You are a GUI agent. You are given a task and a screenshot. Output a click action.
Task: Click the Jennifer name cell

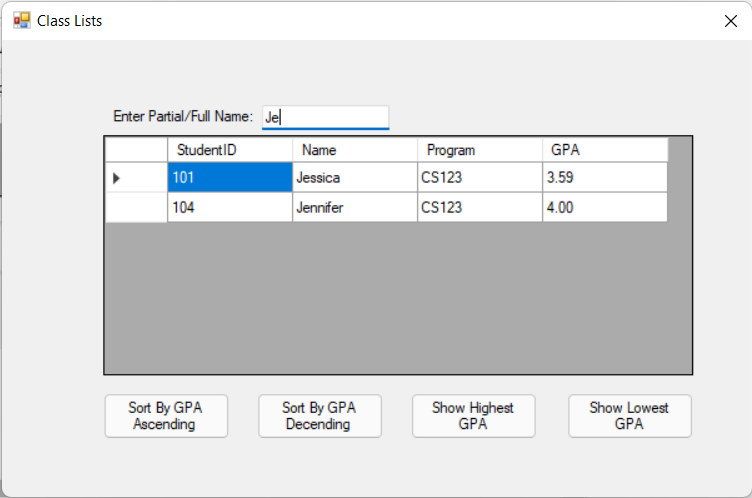tap(355, 208)
